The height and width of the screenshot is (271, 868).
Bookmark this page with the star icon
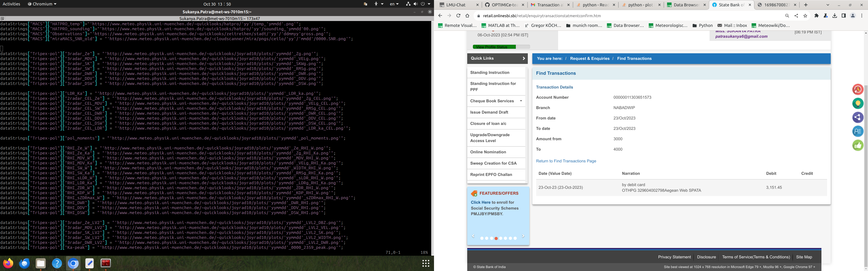click(x=805, y=16)
